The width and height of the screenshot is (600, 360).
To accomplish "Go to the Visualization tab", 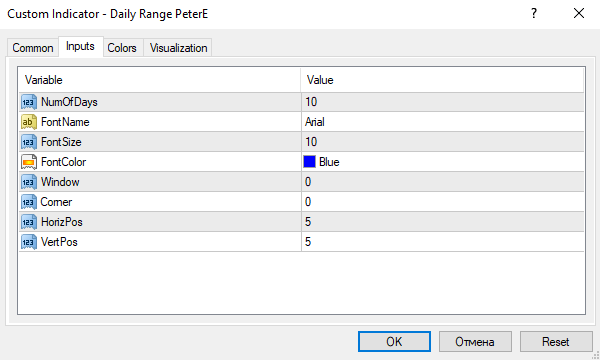I will pos(178,48).
